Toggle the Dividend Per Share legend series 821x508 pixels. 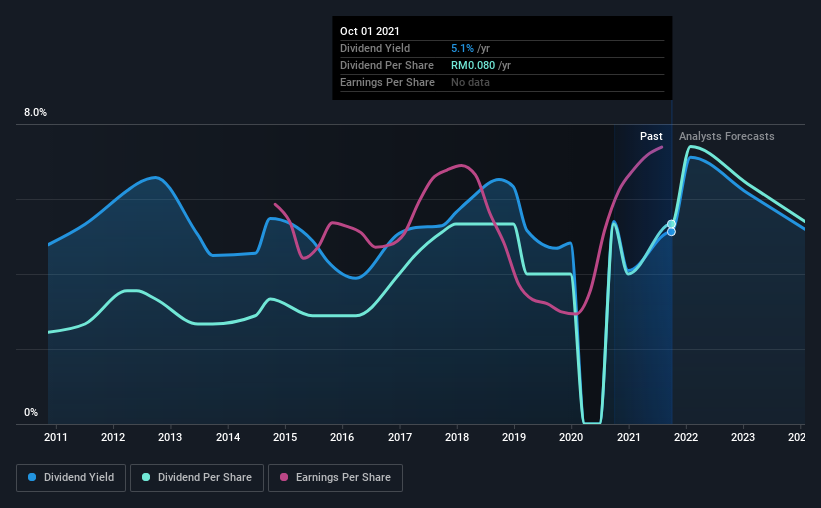point(197,478)
